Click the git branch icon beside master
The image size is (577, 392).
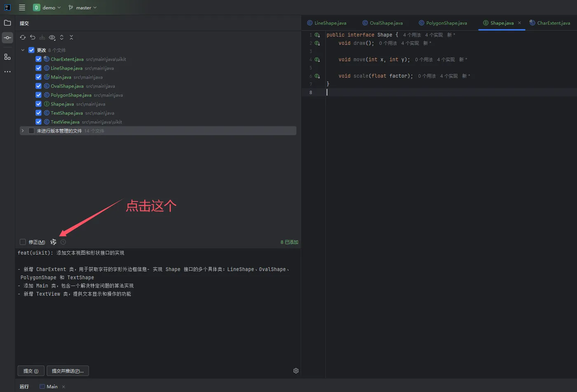click(71, 7)
